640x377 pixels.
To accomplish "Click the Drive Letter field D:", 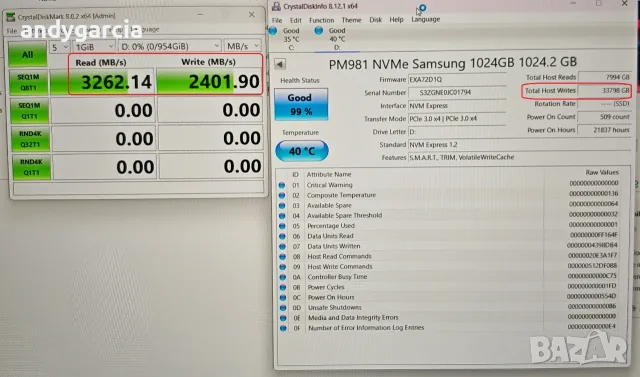I will tap(457, 132).
